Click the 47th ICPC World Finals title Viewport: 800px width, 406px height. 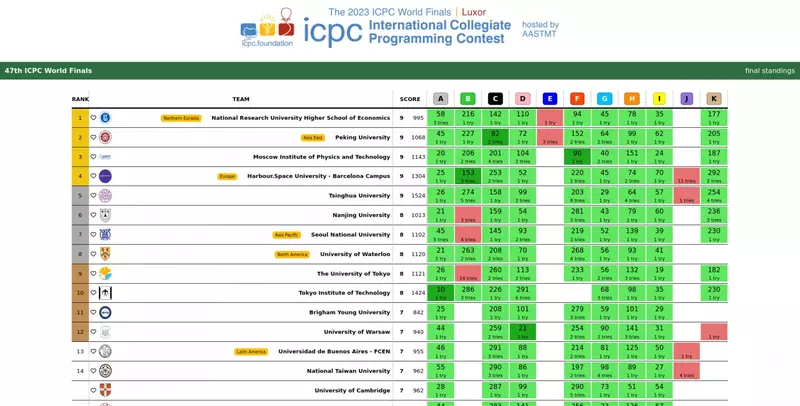(48, 71)
